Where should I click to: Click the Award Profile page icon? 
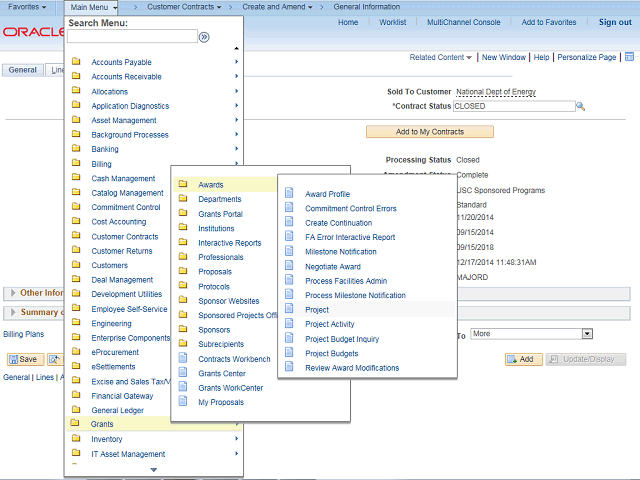(x=290, y=194)
